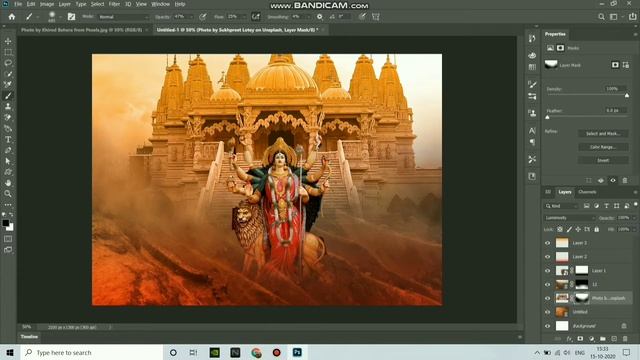640x360 pixels.
Task: Select the Path Selection tool
Action: [8, 161]
